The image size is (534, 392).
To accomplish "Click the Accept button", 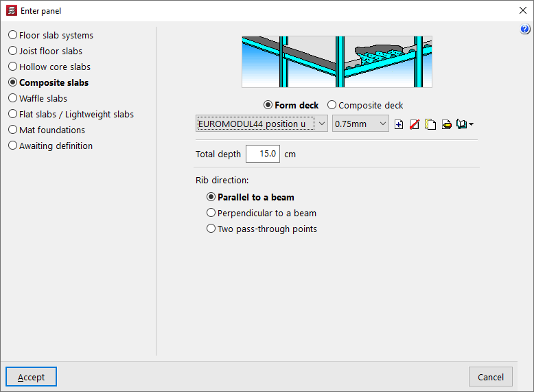I will click(x=31, y=377).
